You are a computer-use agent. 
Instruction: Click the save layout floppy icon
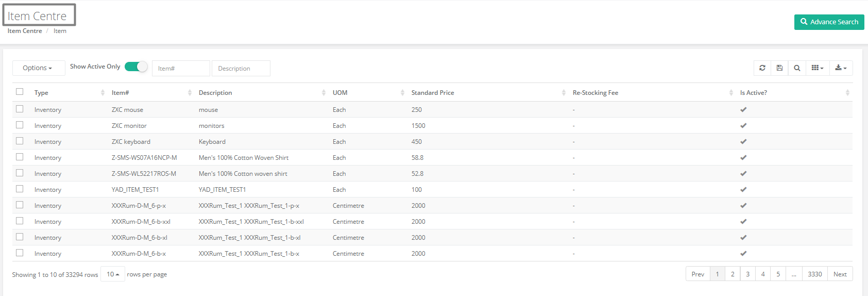coord(779,68)
